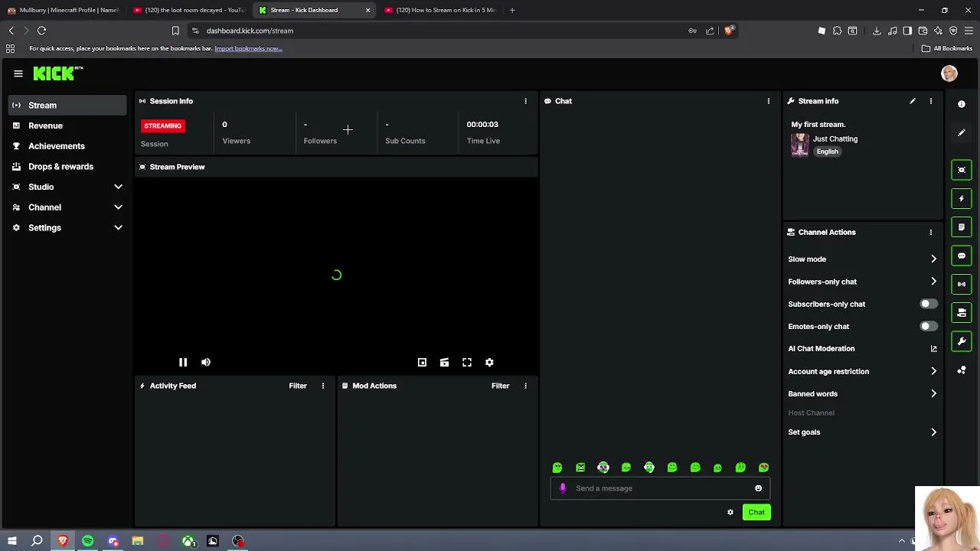This screenshot has height=551, width=980.
Task: Switch to the YouTube loot room tab
Action: [188, 10]
